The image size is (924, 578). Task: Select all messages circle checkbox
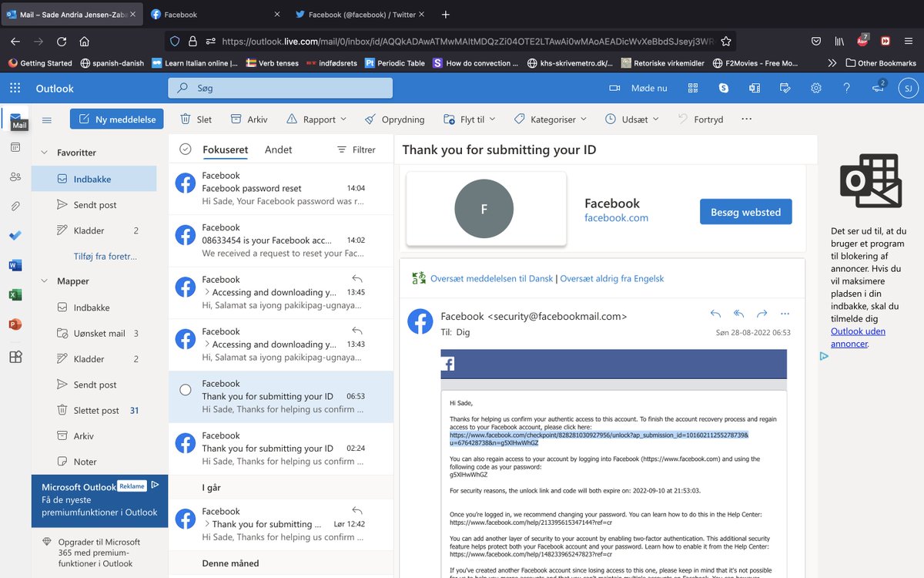click(185, 150)
